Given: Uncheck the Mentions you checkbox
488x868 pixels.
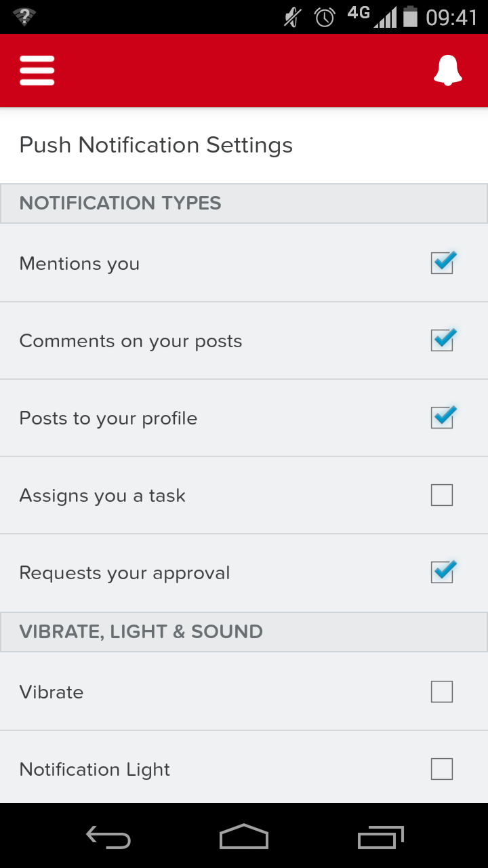Looking at the screenshot, I should (442, 263).
